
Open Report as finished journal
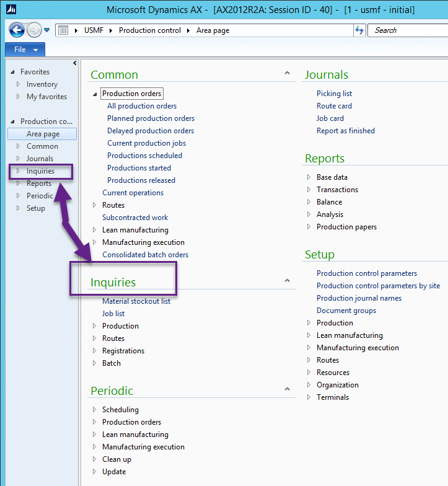pyautogui.click(x=346, y=131)
